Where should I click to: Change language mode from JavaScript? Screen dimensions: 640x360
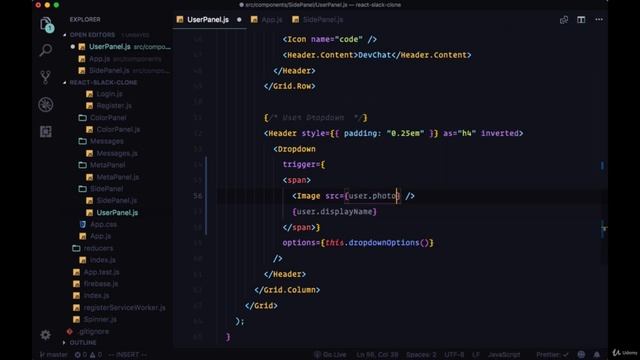pos(504,355)
